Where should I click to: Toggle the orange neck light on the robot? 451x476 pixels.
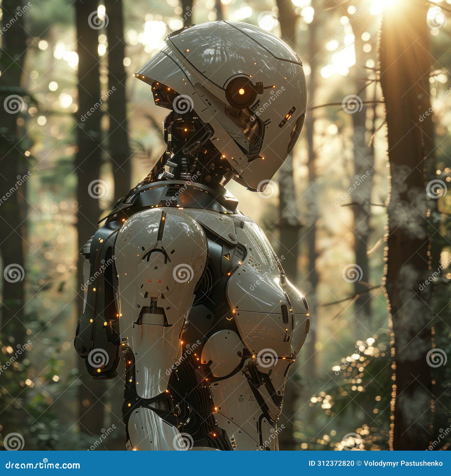(186, 130)
